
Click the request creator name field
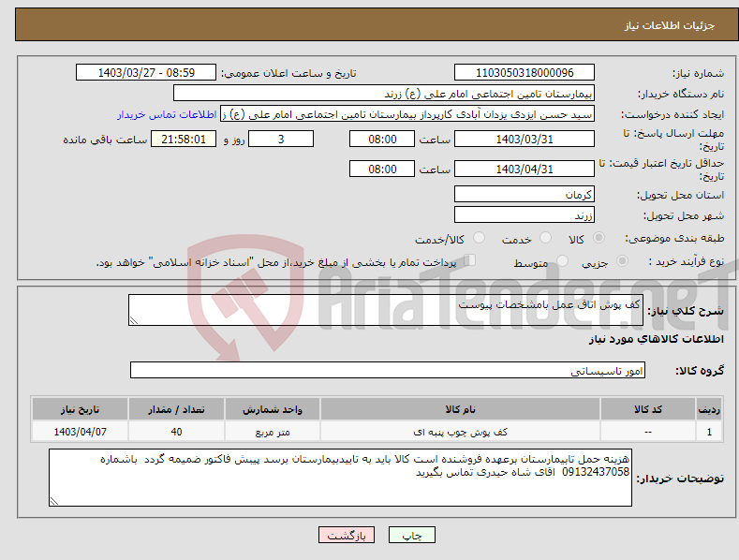[x=407, y=114]
